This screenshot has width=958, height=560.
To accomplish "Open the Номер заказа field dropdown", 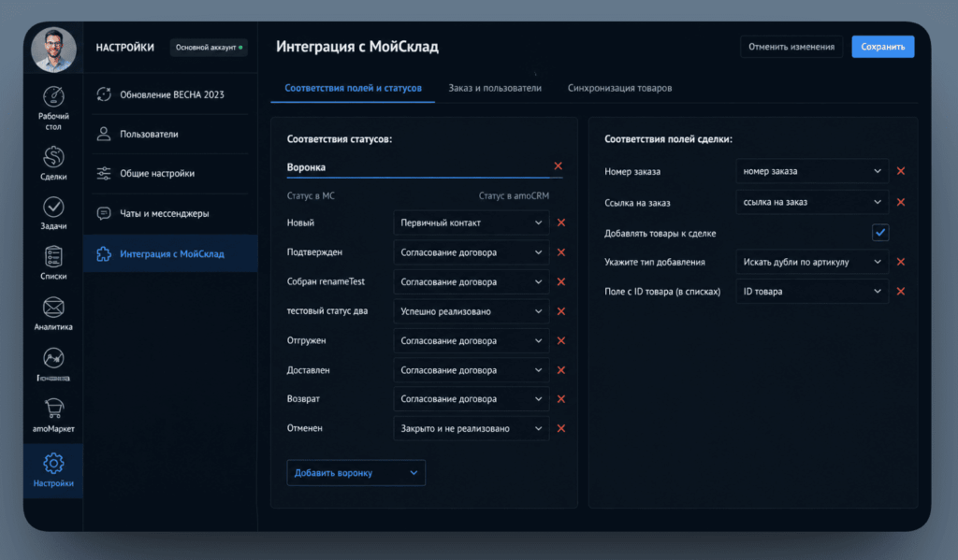I will tap(811, 171).
